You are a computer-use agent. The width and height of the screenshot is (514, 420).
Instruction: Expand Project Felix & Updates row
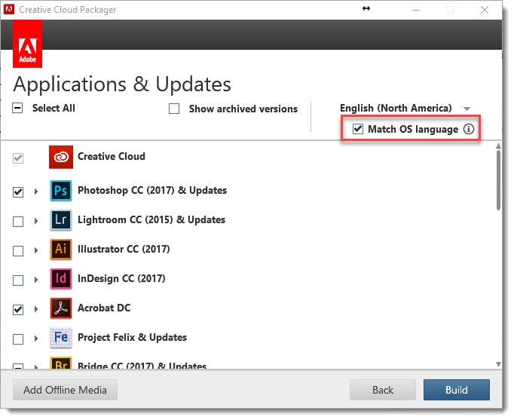click(x=36, y=339)
